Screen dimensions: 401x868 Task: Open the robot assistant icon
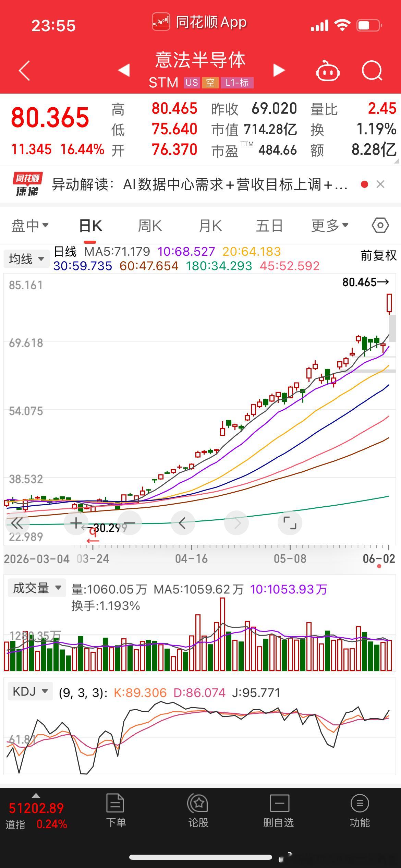pos(328,71)
